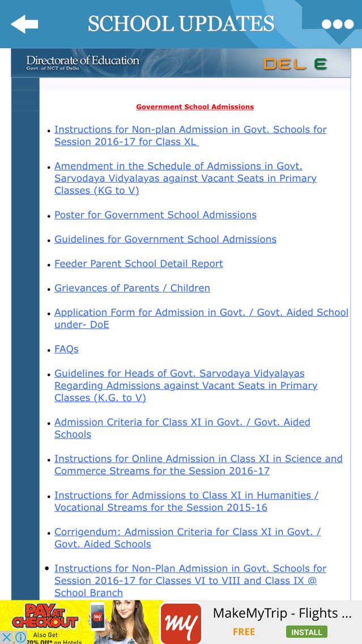Viewport: 362px width, 644px height.
Task: Open the three-dots overflow menu
Action: tap(338, 24)
